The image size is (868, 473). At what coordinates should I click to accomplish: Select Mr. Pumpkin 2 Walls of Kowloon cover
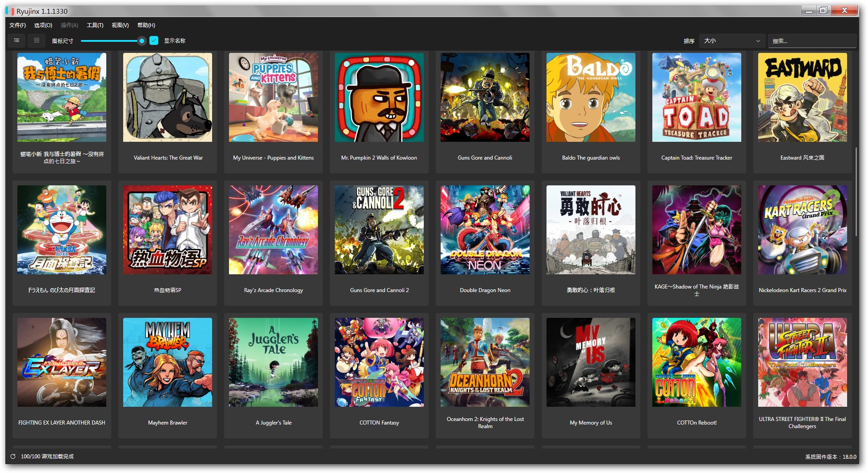[x=379, y=97]
